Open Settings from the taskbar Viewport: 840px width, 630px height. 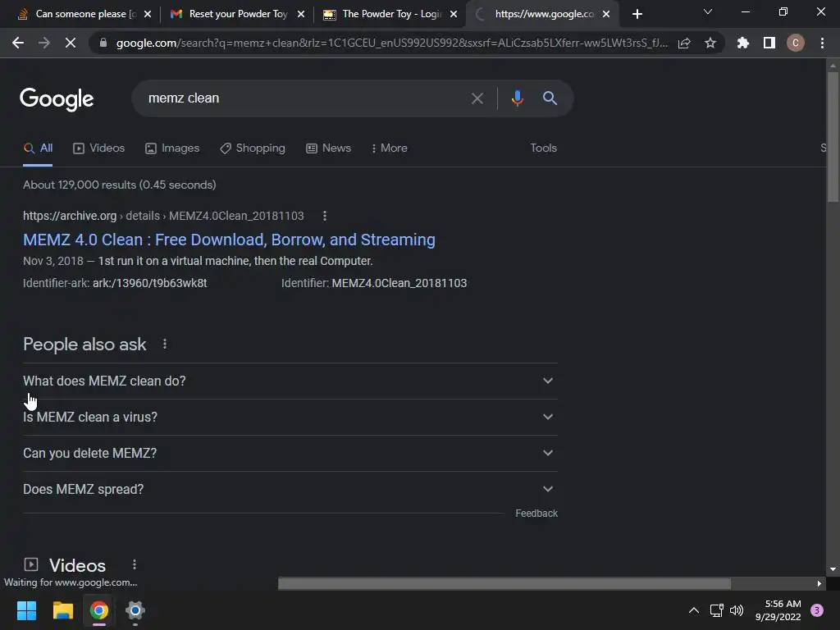coord(135,610)
